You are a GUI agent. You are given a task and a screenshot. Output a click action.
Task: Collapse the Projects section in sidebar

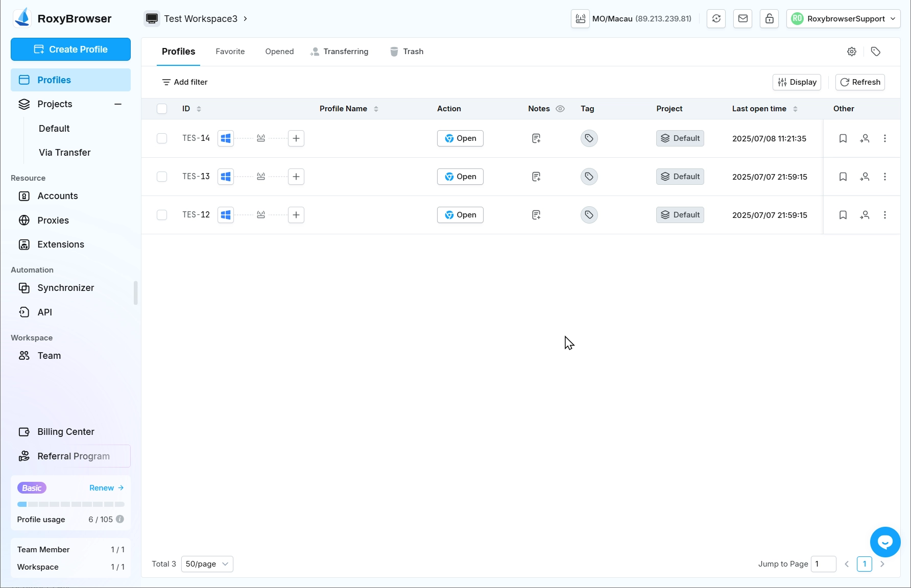click(x=118, y=104)
